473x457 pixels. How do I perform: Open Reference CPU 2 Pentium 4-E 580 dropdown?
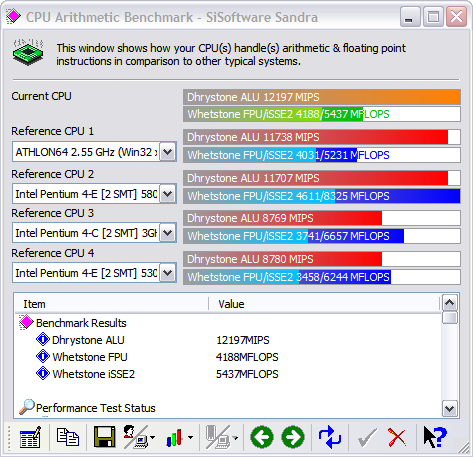[167, 194]
